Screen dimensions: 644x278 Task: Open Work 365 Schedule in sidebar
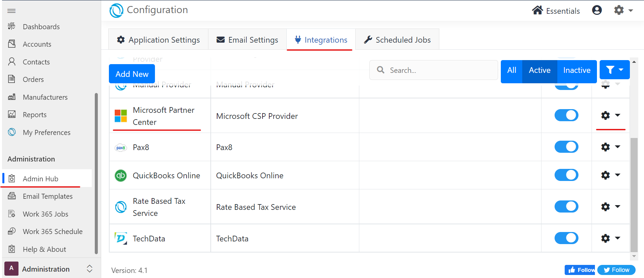[x=47, y=231]
